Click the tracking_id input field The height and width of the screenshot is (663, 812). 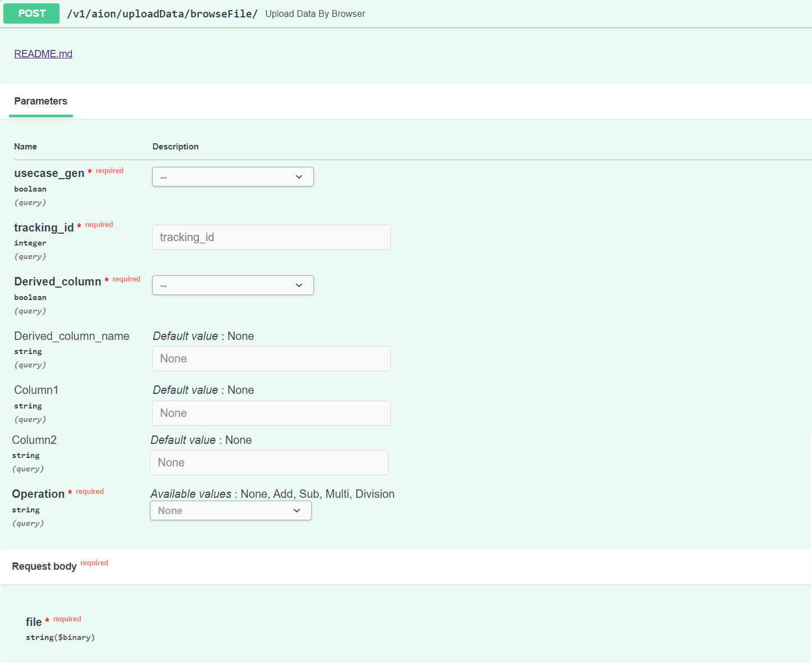(271, 237)
